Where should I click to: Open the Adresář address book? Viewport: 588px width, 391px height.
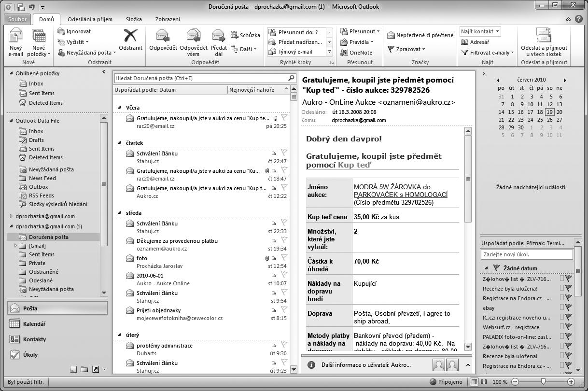tap(476, 42)
